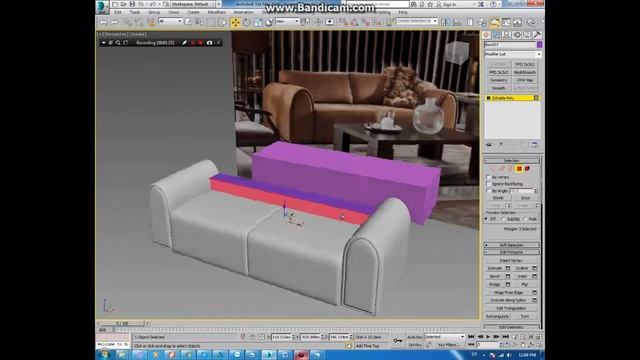Image resolution: width=640 pixels, height=360 pixels.
Task: Open the Bevel settings box
Action: (x=508, y=276)
